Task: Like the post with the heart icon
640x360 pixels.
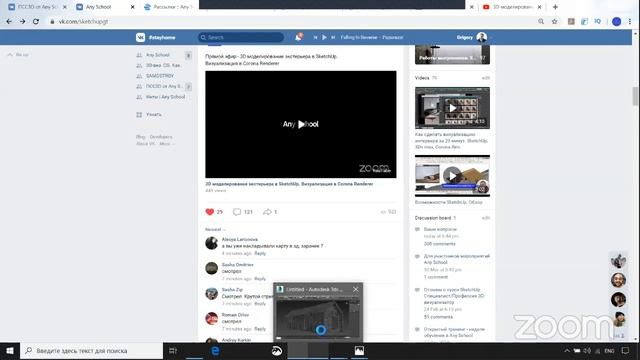Action: tap(209, 212)
